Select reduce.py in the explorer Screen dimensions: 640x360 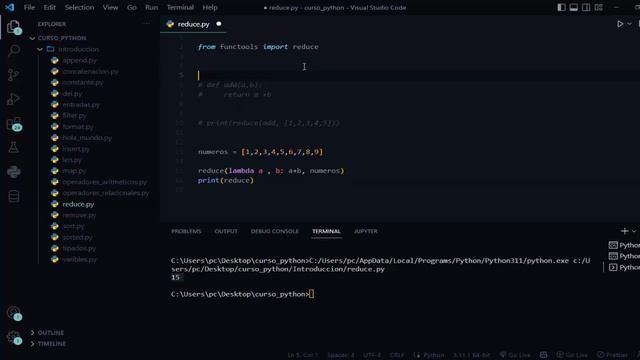78,204
